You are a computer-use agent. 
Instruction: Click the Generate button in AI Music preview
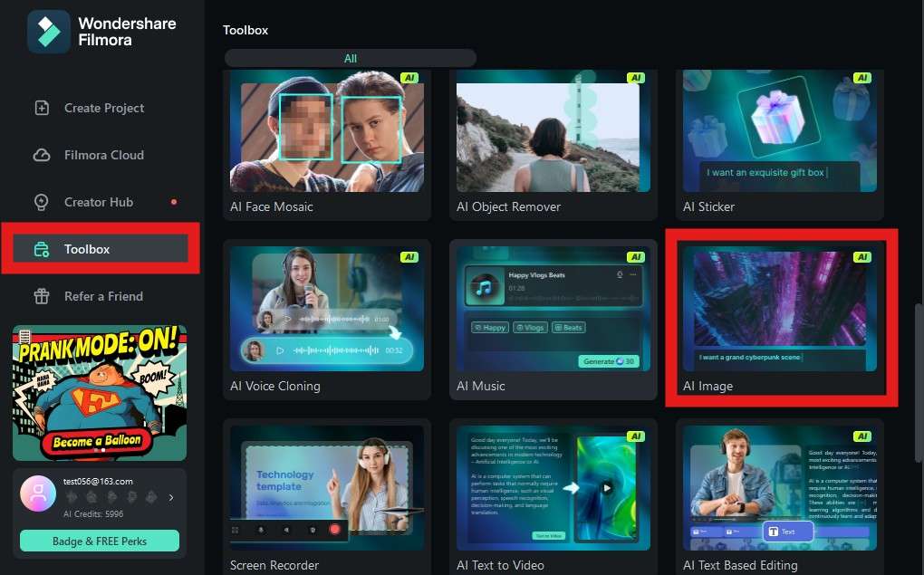[608, 361]
